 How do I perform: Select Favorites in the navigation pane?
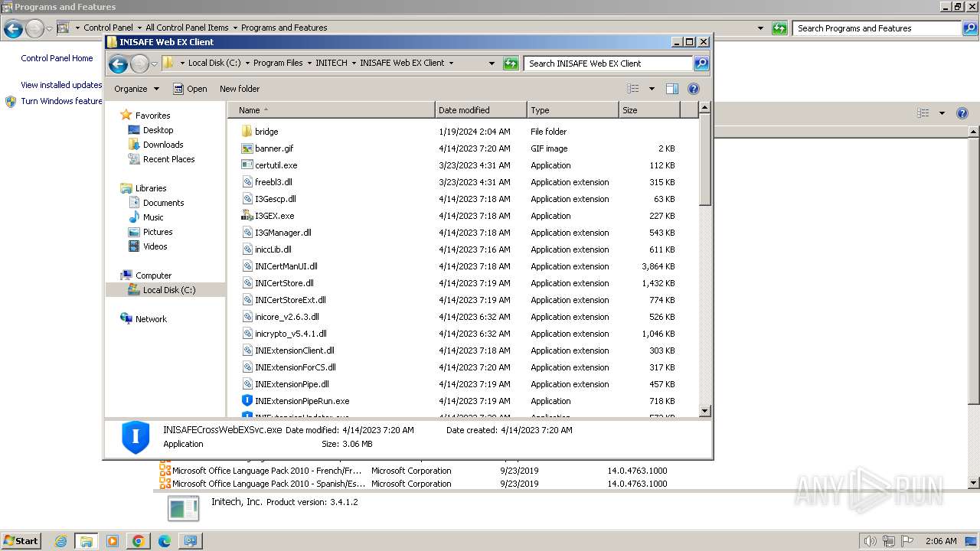pos(152,116)
